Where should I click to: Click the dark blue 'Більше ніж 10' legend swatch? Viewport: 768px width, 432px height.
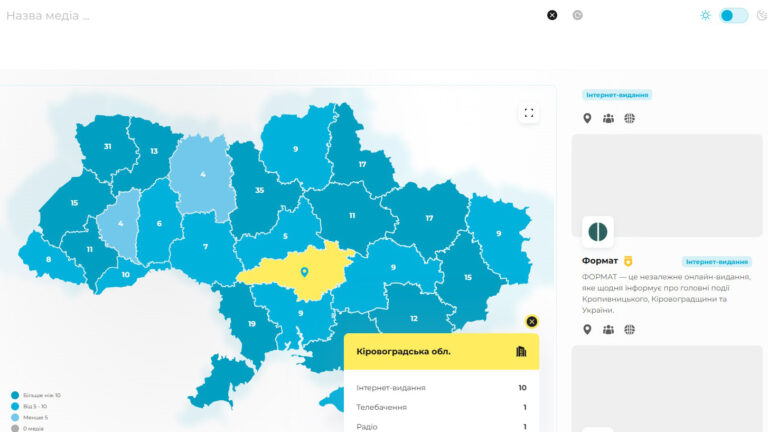click(x=15, y=395)
